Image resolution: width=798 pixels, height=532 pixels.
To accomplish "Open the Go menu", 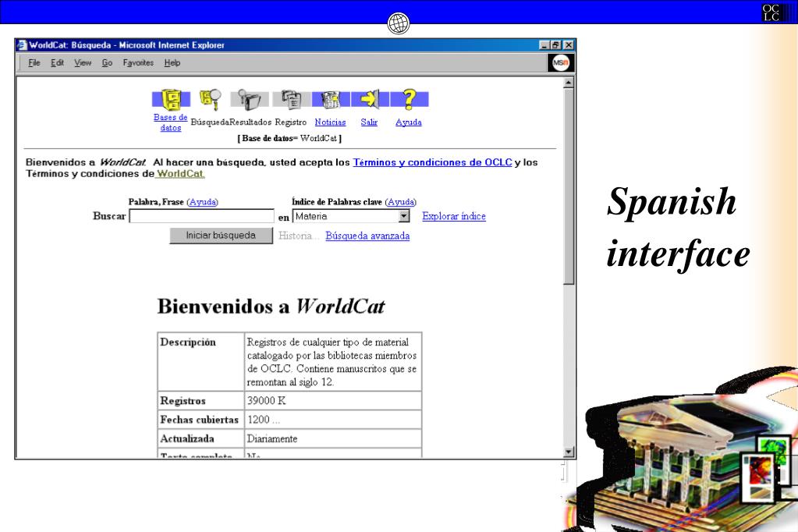I will pos(107,62).
